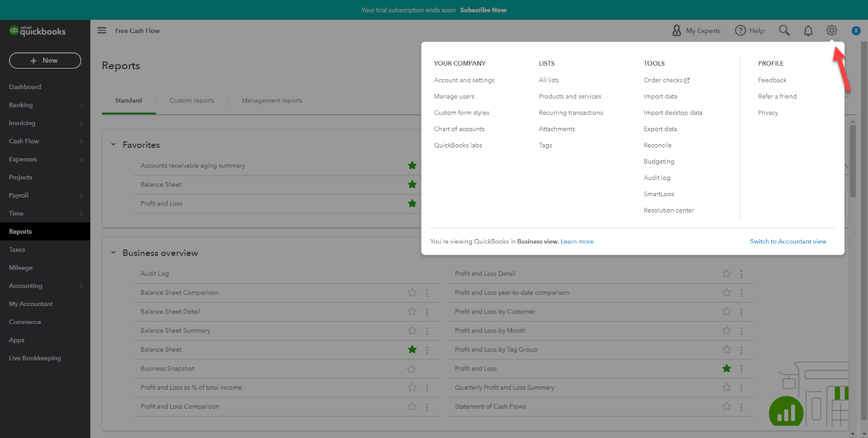Screen dimensions: 868x438
Task: Favorite Statement of Cash Flows with its star
Action: pos(727,407)
